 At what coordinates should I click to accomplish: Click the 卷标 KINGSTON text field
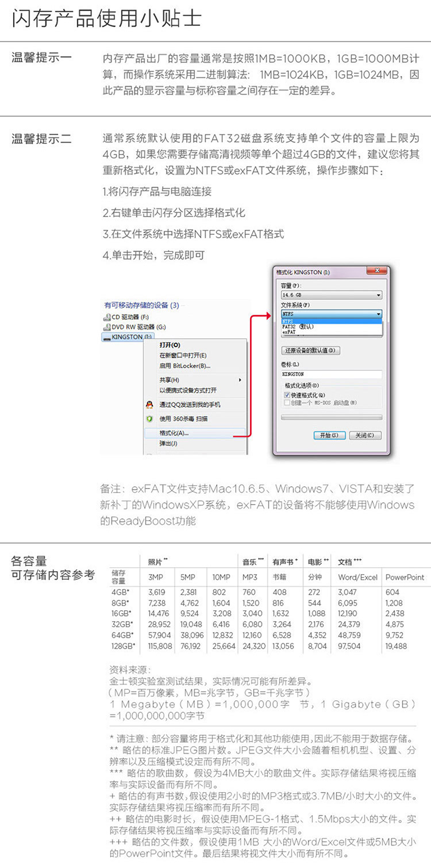click(x=331, y=374)
